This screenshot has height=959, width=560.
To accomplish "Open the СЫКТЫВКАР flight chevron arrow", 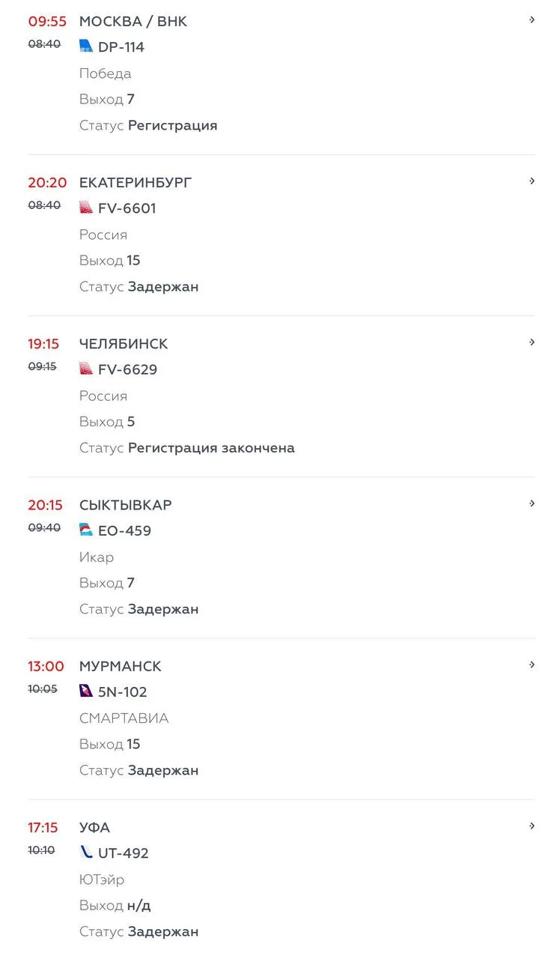I will pos(532,503).
